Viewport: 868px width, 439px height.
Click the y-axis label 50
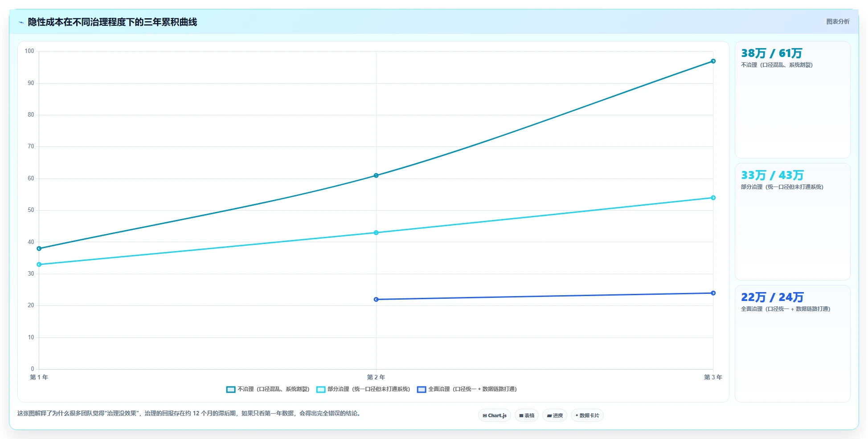point(31,210)
